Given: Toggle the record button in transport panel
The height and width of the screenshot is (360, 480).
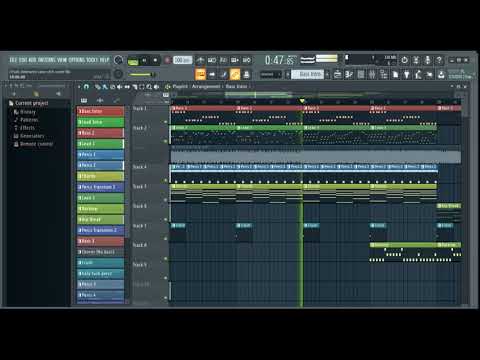Looking at the screenshot, I should (168, 60).
